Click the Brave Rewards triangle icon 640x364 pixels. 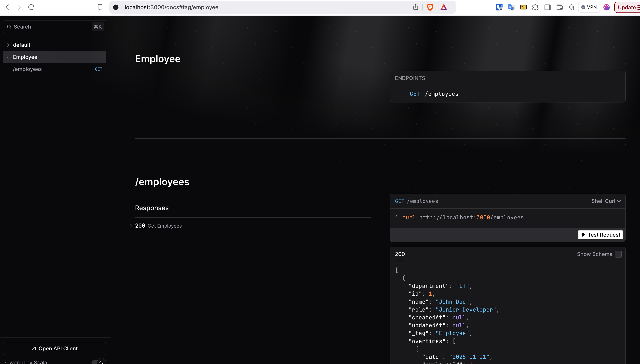(x=444, y=7)
